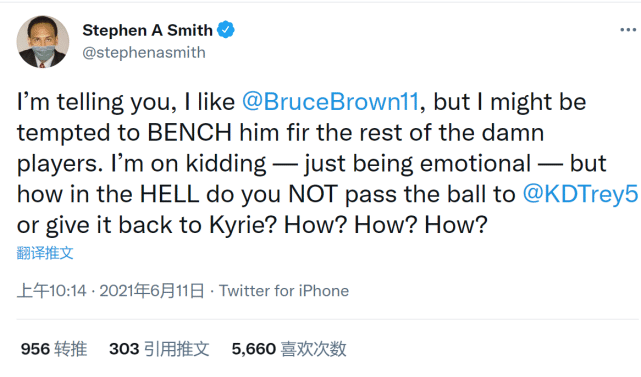Click the word Kyrie in the tweet
The image size is (641, 377).
[x=243, y=225]
